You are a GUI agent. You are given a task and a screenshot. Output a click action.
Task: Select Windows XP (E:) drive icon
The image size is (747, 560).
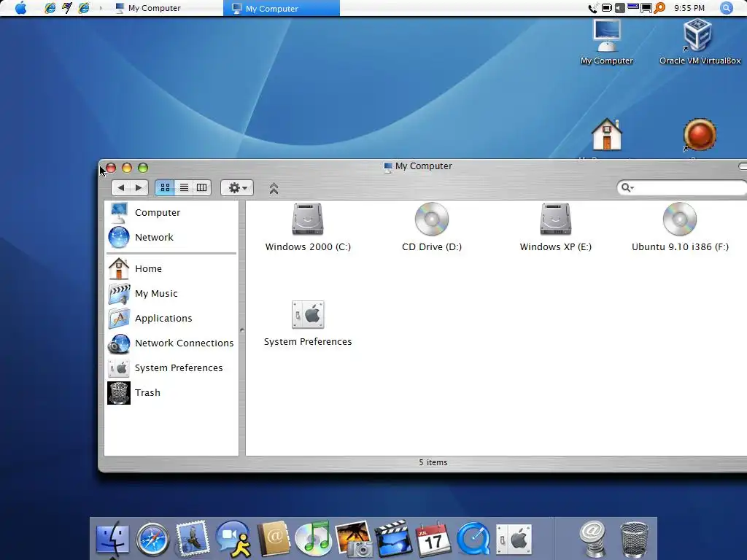point(555,219)
